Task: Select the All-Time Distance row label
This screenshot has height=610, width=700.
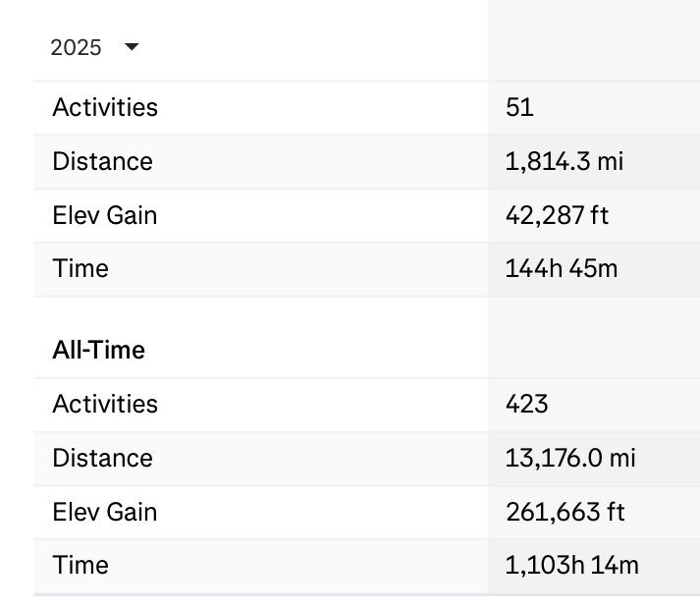Action: coord(102,458)
